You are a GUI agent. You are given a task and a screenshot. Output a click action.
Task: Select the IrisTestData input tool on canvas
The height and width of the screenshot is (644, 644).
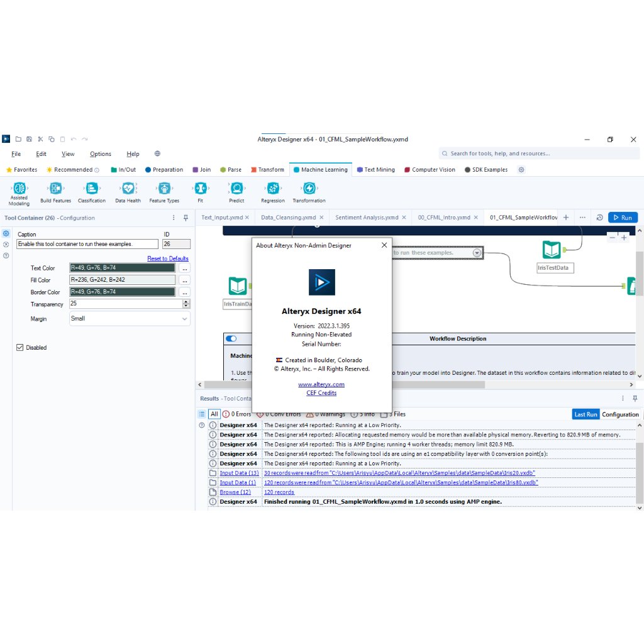click(552, 249)
